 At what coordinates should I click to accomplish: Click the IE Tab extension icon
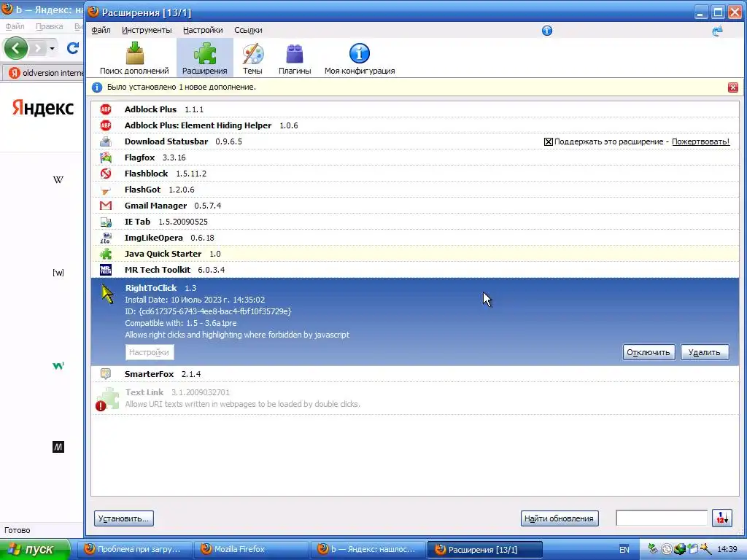coord(106,222)
